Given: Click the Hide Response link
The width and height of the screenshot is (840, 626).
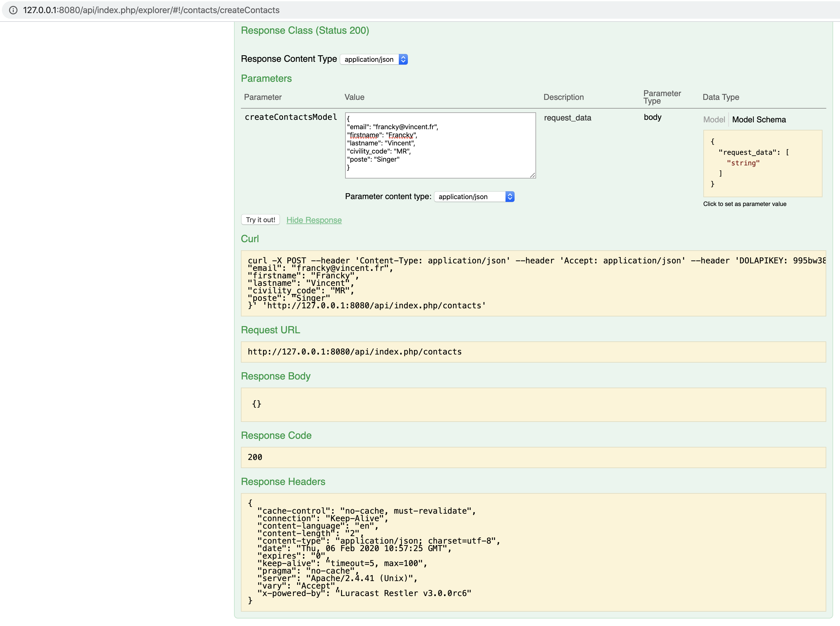Looking at the screenshot, I should pos(314,220).
